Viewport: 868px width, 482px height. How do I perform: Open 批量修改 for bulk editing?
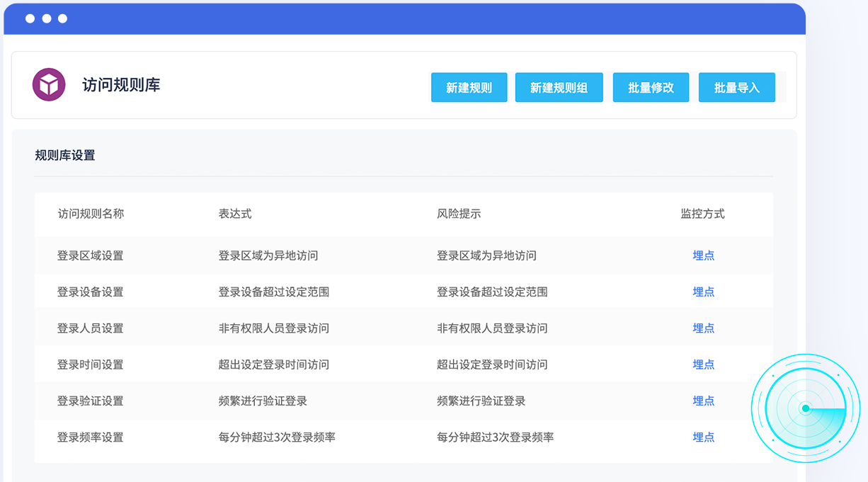(651, 88)
